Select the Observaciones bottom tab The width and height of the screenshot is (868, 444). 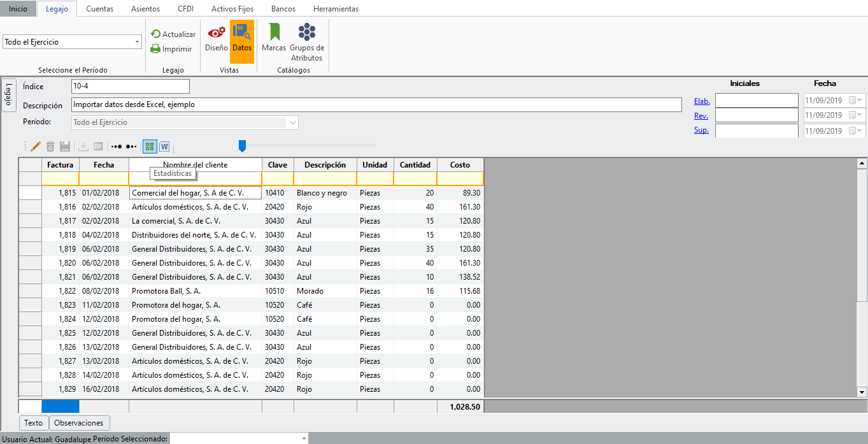(79, 423)
